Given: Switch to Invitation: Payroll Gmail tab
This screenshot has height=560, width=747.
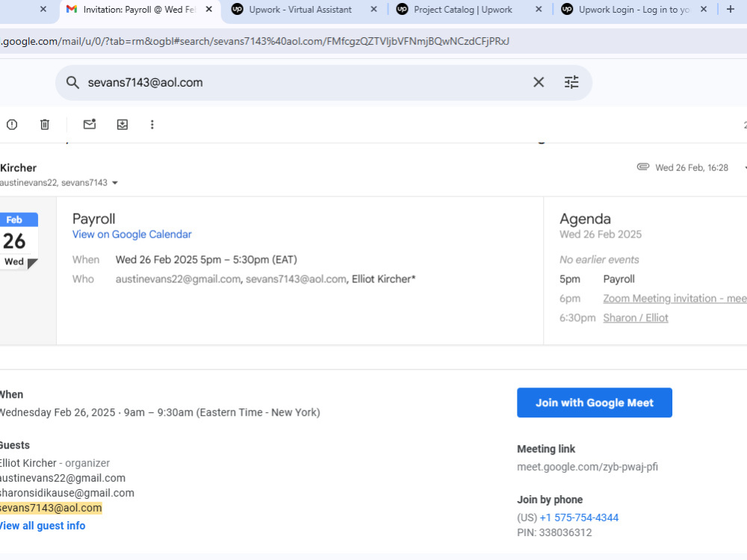Looking at the screenshot, I should point(139,10).
